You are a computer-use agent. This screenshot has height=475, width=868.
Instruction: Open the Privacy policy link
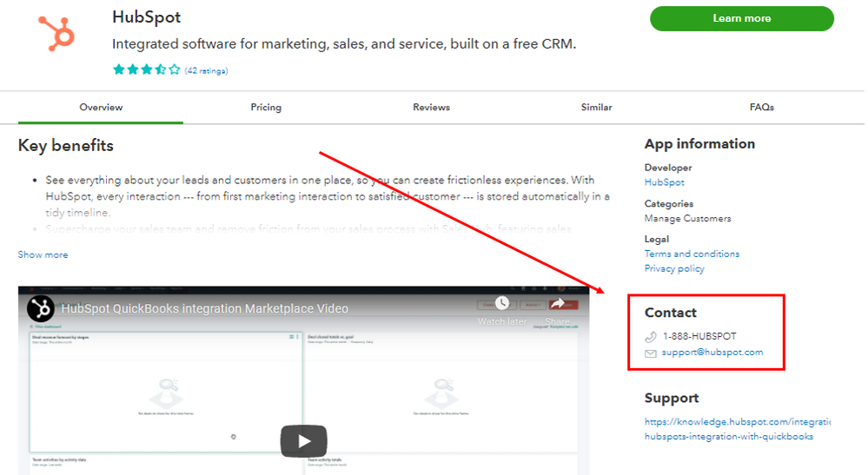[x=673, y=268]
